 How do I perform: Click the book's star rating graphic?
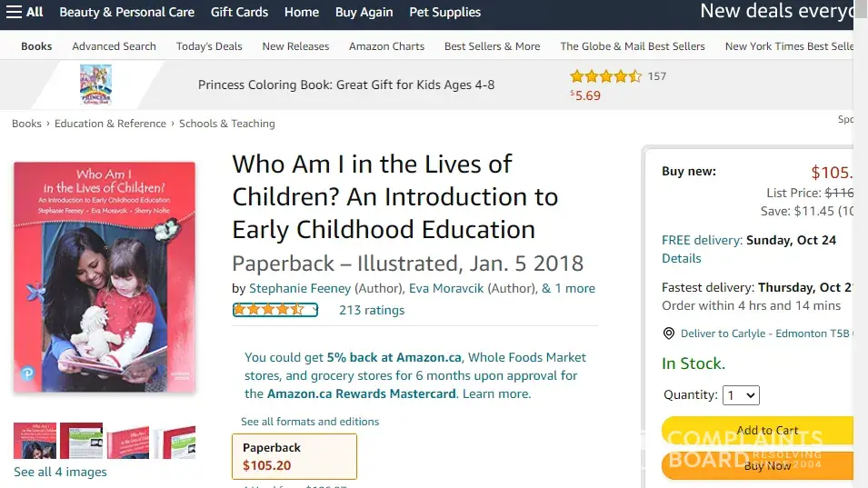point(274,310)
